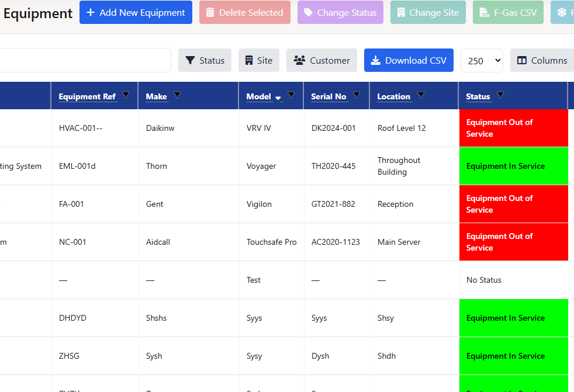This screenshot has width=574, height=392.
Task: Open filter funnel for Make column
Action: pos(177,95)
